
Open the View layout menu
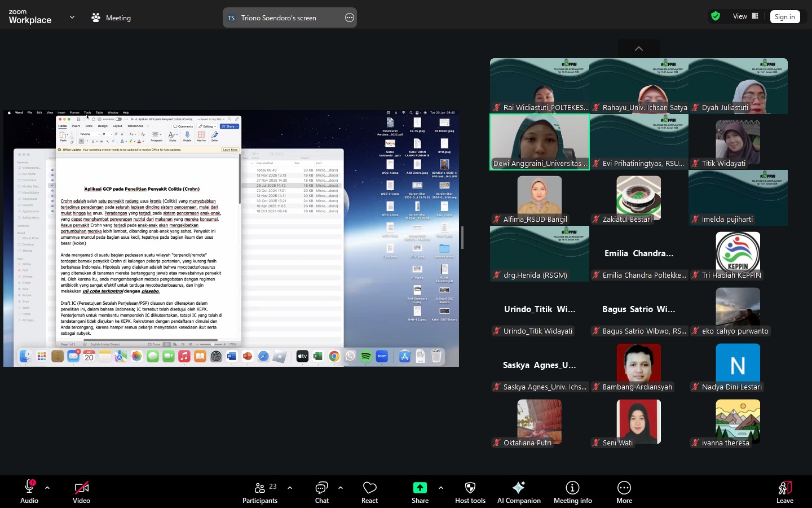(x=745, y=16)
